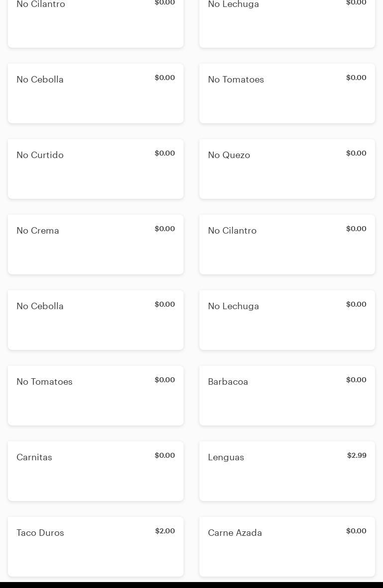Image resolution: width=383 pixels, height=588 pixels.
Task: Click the $2.99 price on Lenguas
Action: (357, 455)
